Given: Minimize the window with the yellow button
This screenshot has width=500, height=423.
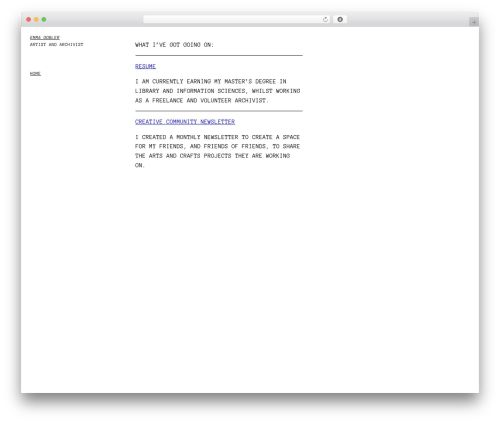Looking at the screenshot, I should point(36,20).
